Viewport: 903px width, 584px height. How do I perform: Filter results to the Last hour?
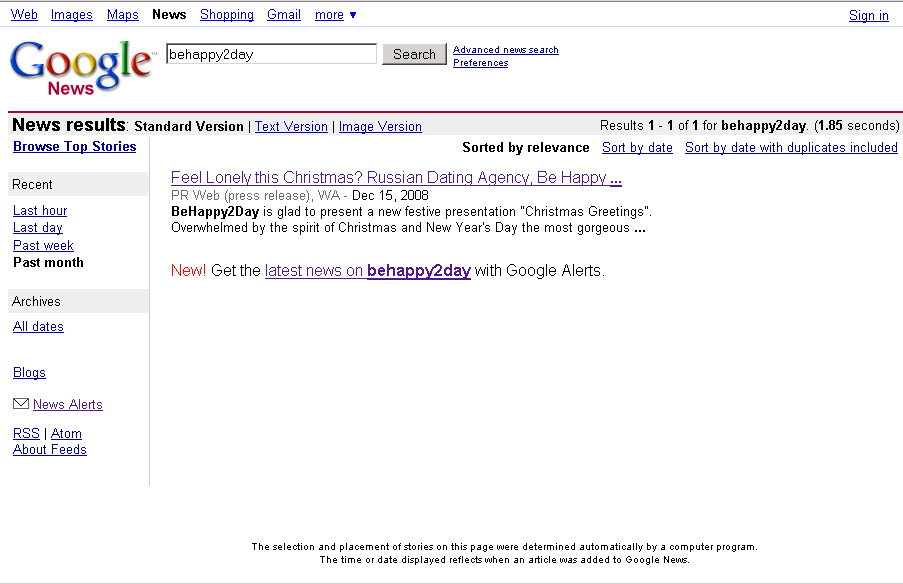pyautogui.click(x=40, y=211)
